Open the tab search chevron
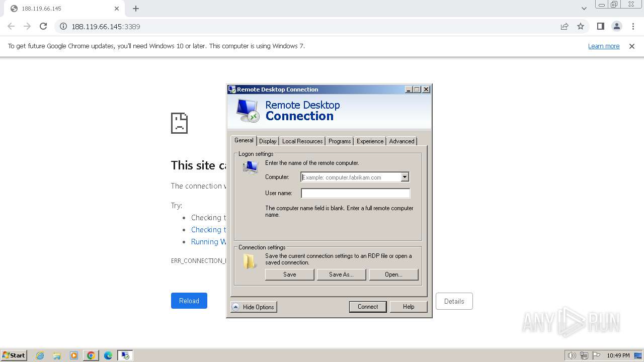 pos(584,9)
